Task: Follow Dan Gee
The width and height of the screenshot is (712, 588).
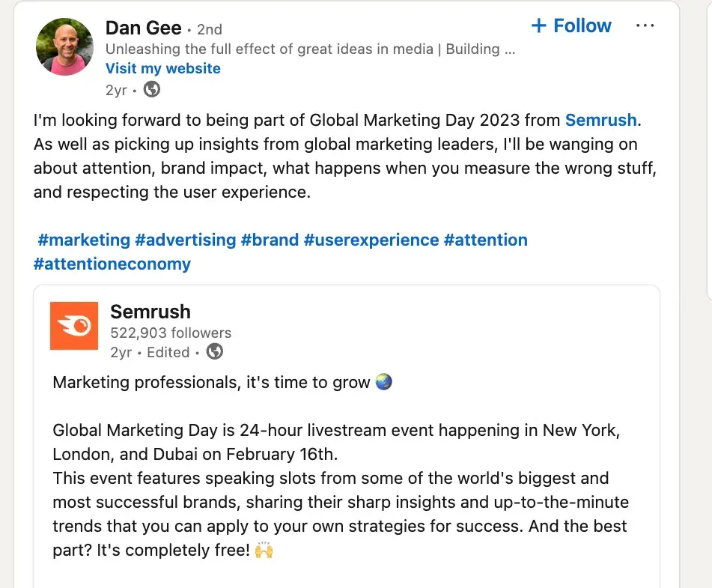Action: pos(571,26)
